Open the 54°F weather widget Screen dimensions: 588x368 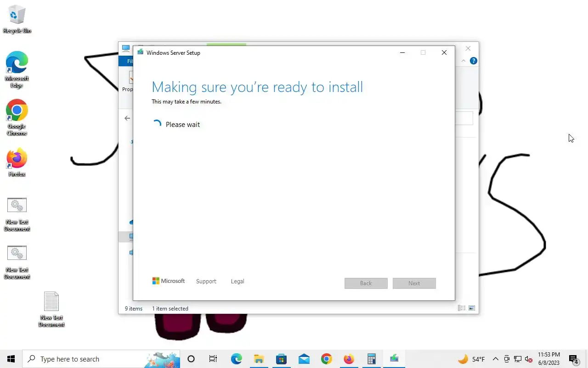471,359
